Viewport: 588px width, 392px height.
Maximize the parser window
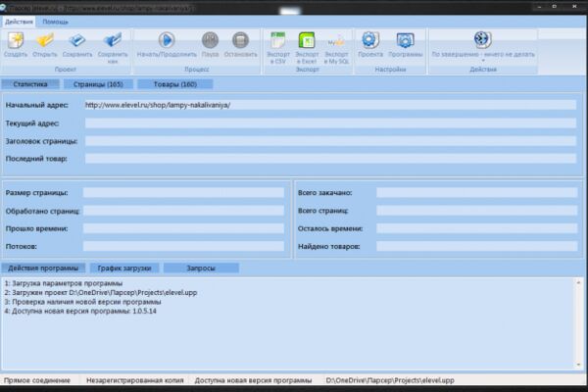click(555, 7)
